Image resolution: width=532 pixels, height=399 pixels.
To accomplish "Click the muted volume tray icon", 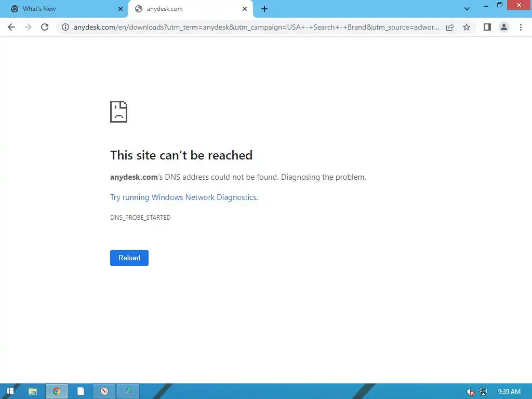I will [x=470, y=392].
